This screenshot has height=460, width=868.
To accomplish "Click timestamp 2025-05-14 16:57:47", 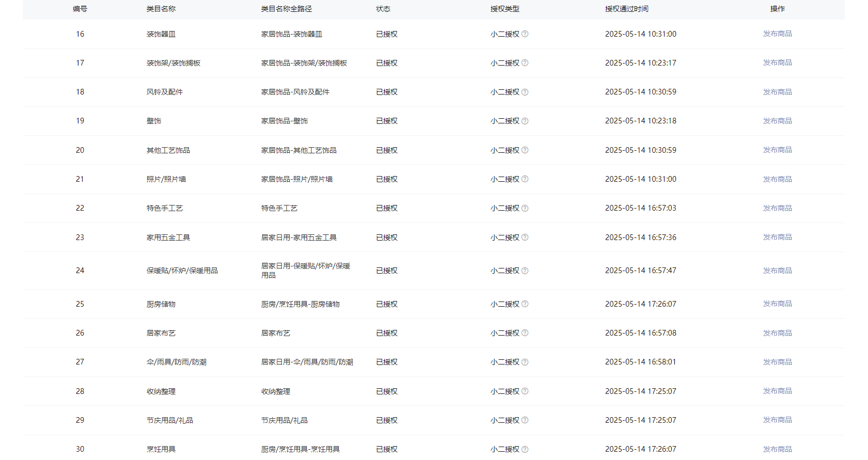I will 641,271.
